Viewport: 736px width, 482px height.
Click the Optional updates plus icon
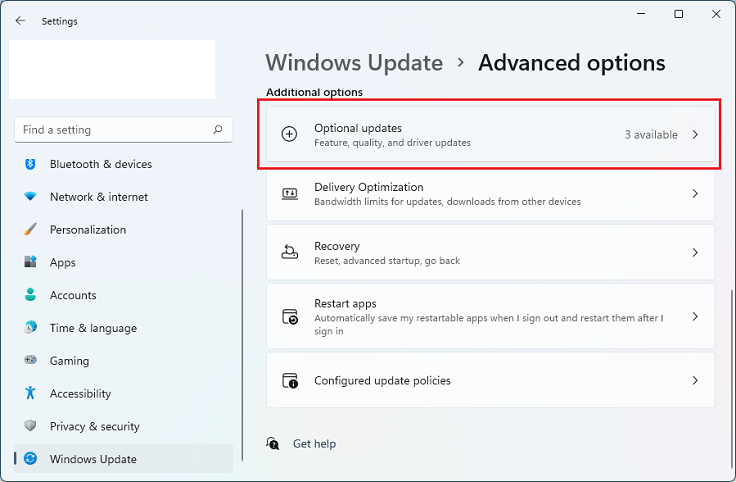tap(289, 134)
